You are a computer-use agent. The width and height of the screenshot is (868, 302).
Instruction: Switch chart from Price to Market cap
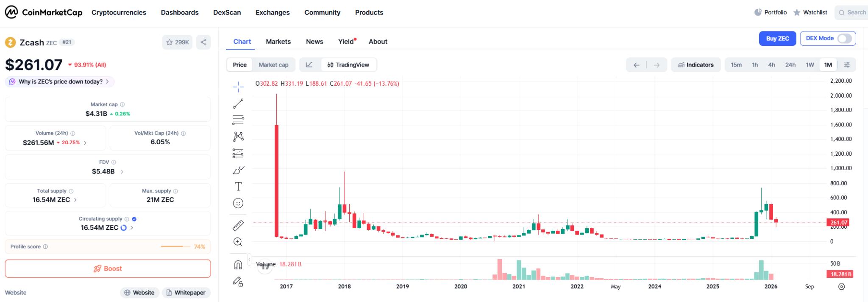point(273,64)
